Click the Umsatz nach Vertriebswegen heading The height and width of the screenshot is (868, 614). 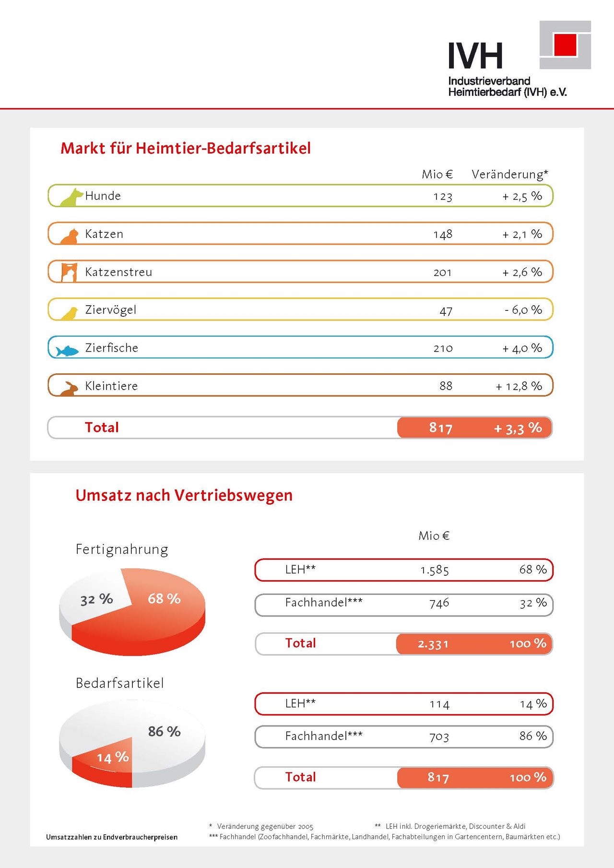(184, 495)
